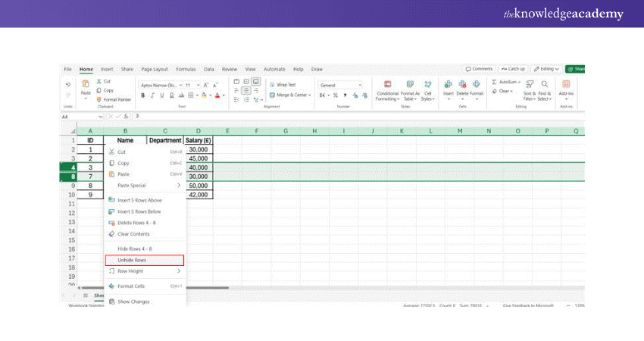Click the Format As Table icon
The width and height of the screenshot is (644, 341).
click(410, 85)
